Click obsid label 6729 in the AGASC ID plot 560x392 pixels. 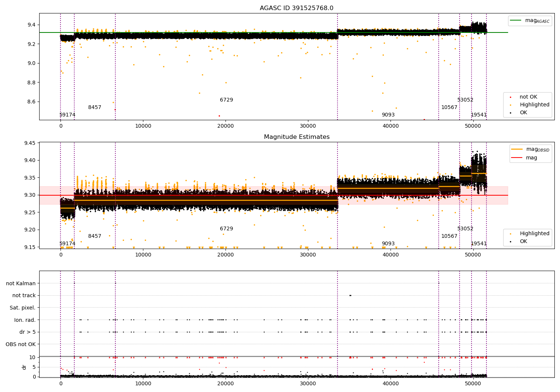click(x=227, y=100)
